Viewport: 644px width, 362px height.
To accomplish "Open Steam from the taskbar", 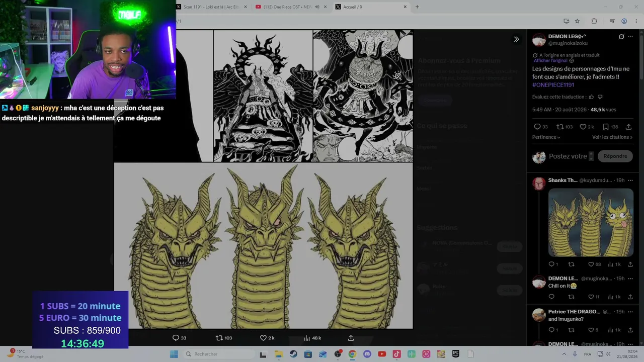I will tap(293, 354).
